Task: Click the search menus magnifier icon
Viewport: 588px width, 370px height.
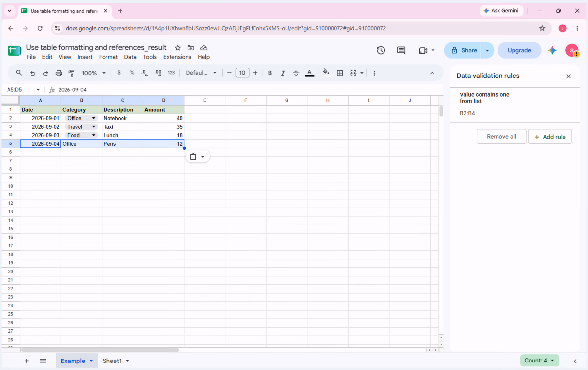Action: tap(19, 73)
